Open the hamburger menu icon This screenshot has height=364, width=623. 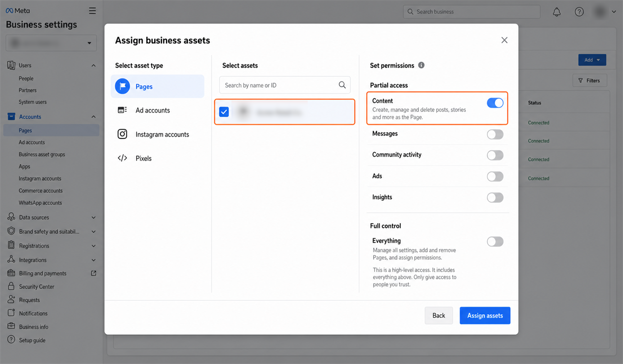(92, 11)
